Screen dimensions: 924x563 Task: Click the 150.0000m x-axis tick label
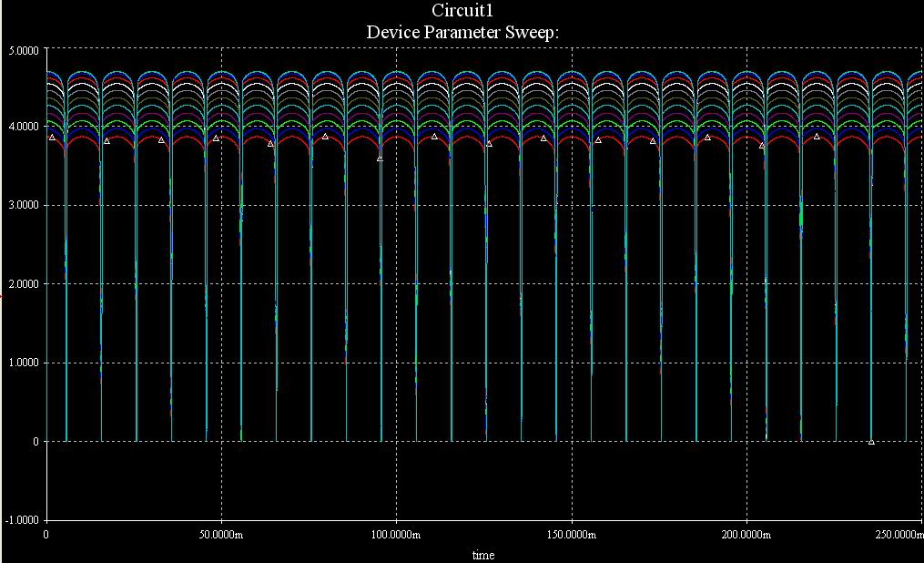point(571,535)
